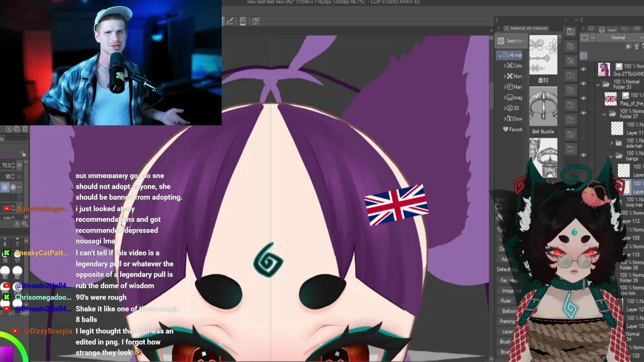
Task: Open the Favorite materials heart entry
Action: (x=512, y=129)
